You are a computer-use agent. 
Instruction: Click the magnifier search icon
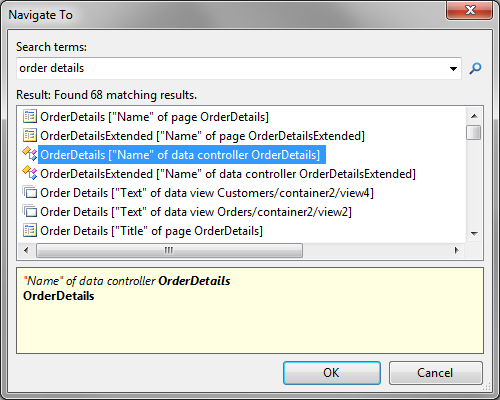(475, 68)
